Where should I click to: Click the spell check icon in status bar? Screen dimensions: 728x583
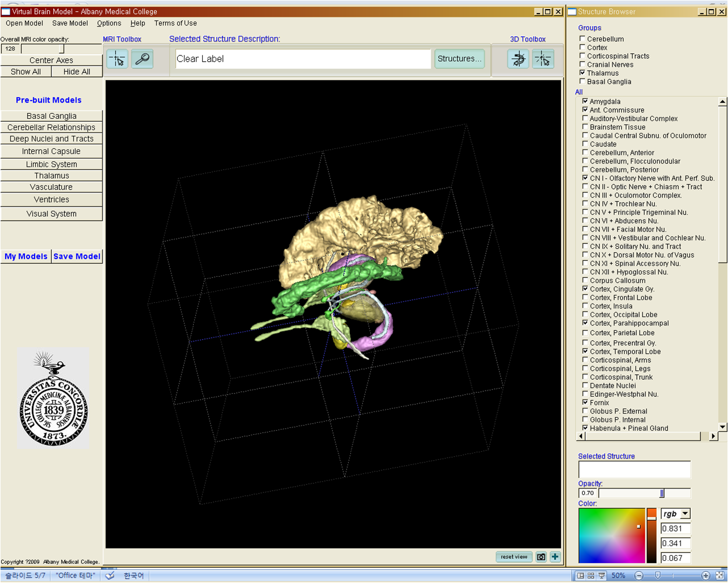coord(110,576)
